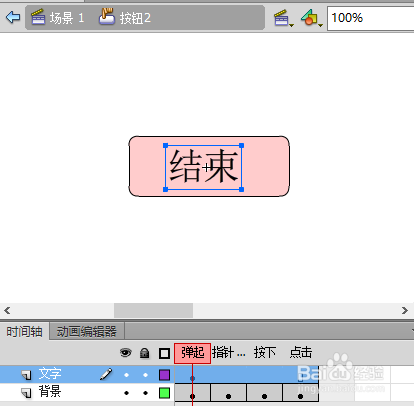This screenshot has height=406, width=414.
Task: Select the 按钮2 symbol breadcrumb
Action: coord(125,18)
